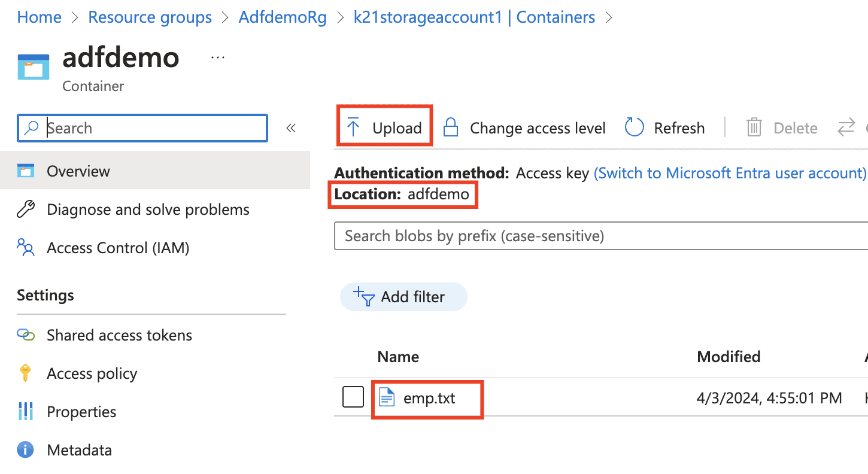This screenshot has width=868, height=474.
Task: Open the Add filter option
Action: (403, 297)
